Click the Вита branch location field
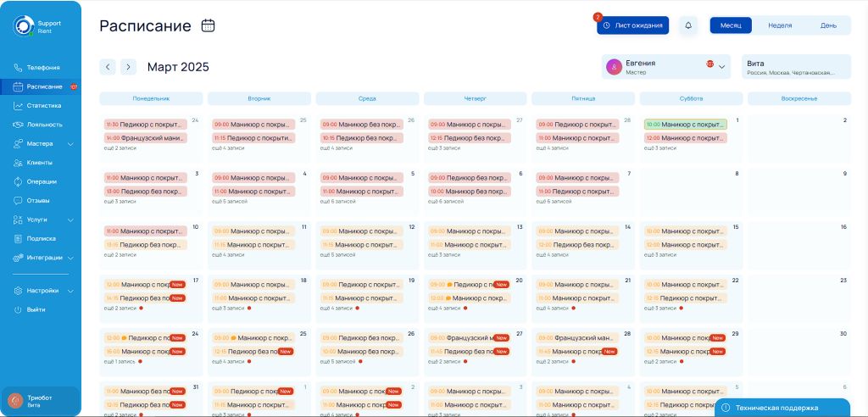Viewport: 868px width, 417px height. tap(795, 67)
